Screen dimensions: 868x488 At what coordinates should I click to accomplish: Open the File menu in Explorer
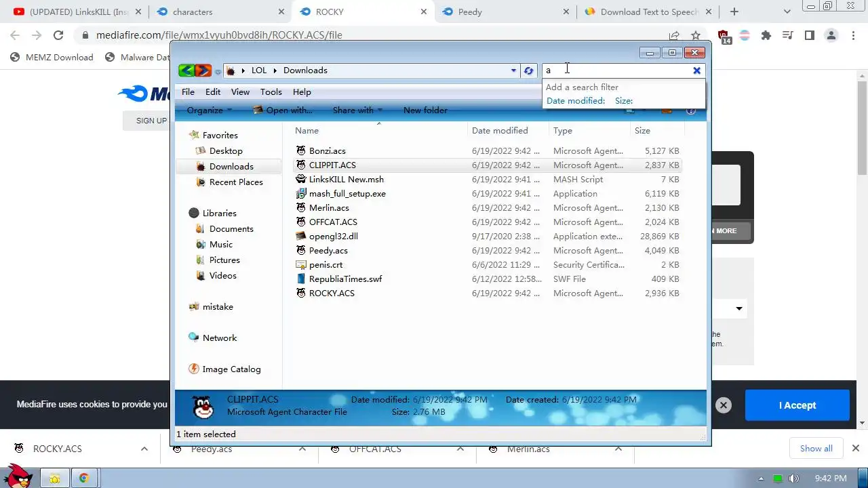[188, 91]
